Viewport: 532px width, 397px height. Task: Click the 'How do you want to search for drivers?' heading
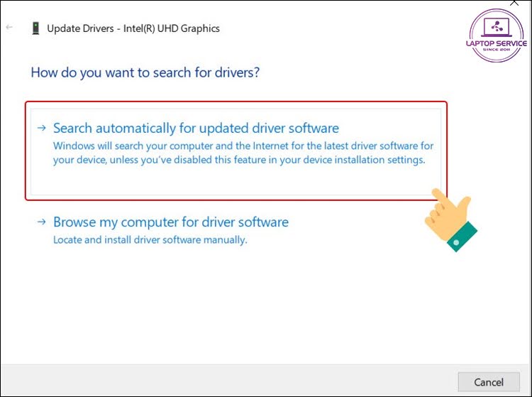145,72
